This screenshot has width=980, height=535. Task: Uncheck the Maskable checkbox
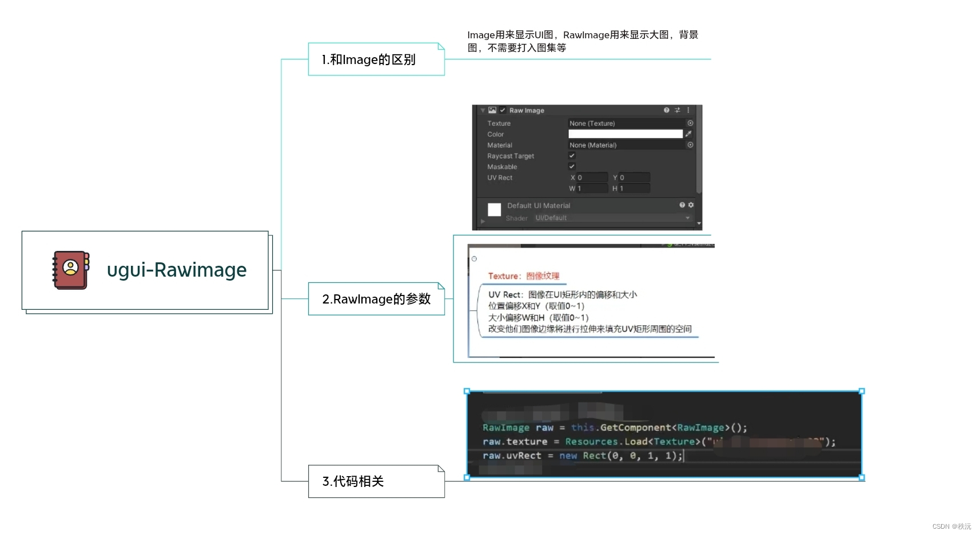click(572, 166)
